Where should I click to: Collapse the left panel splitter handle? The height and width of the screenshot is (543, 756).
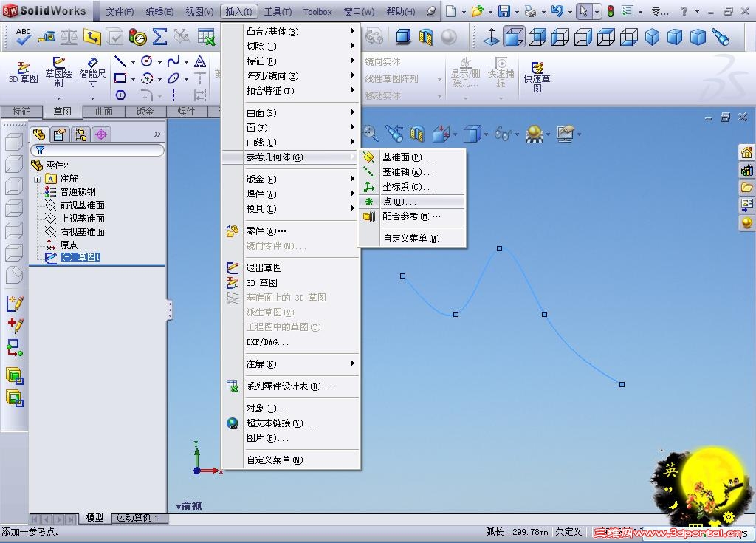(x=171, y=310)
